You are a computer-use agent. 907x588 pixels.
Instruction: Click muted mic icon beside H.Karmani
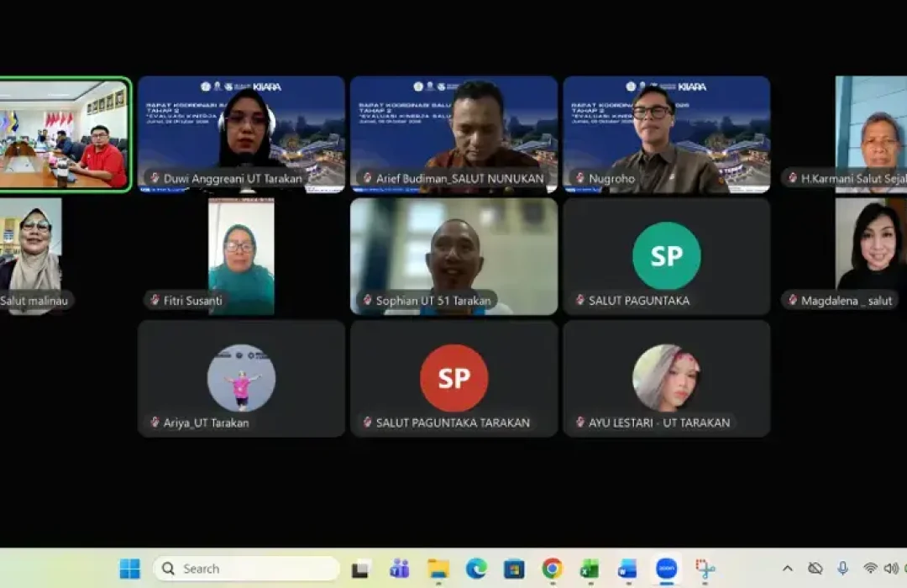(x=793, y=178)
